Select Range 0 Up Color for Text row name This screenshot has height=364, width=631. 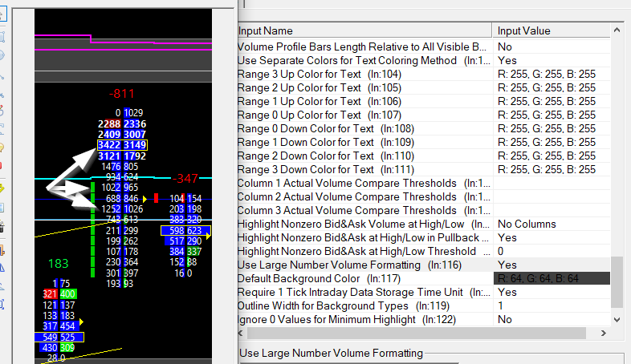click(x=365, y=115)
